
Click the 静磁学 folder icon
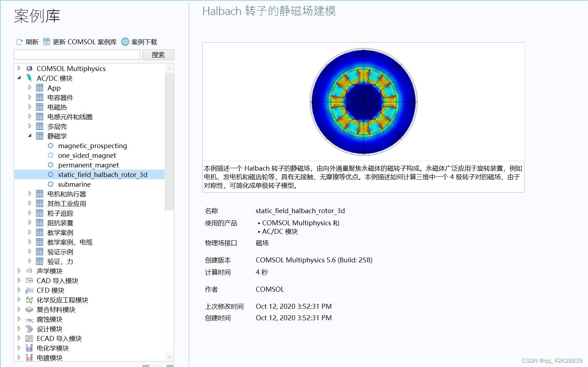point(40,136)
